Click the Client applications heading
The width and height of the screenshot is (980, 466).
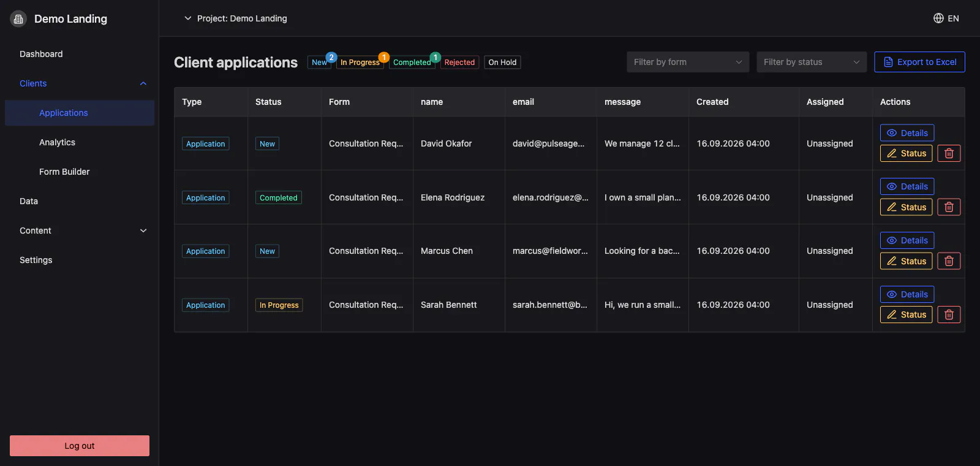(236, 63)
